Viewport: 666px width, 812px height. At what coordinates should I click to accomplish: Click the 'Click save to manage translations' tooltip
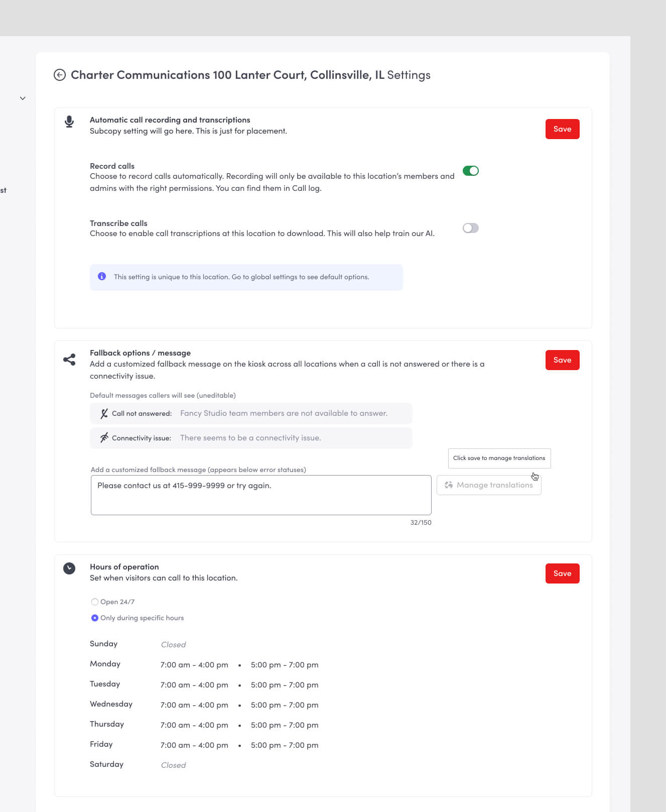coord(499,458)
